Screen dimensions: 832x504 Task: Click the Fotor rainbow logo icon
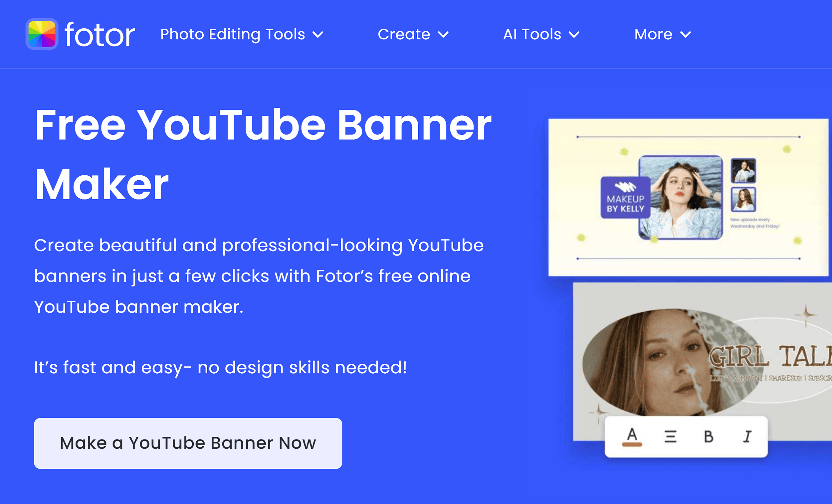pyautogui.click(x=42, y=34)
